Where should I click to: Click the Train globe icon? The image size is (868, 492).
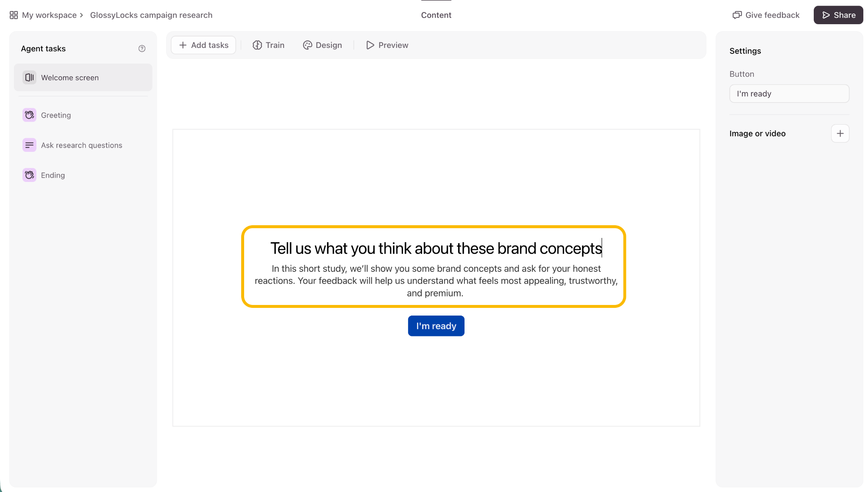[x=257, y=45]
